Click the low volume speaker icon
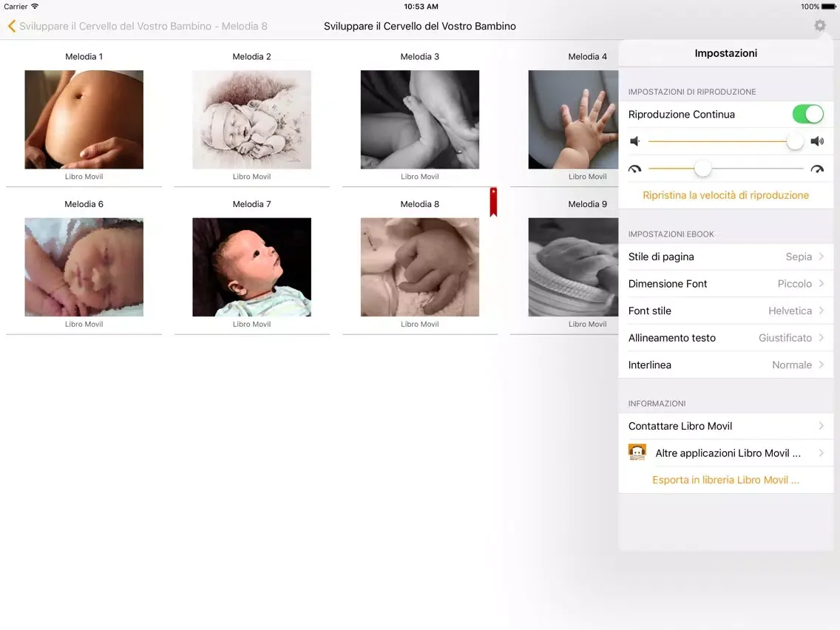840x630 pixels. click(x=635, y=141)
